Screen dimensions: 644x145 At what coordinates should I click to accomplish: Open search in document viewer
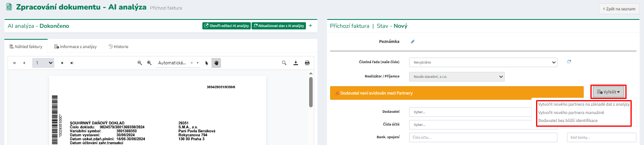(x=284, y=63)
